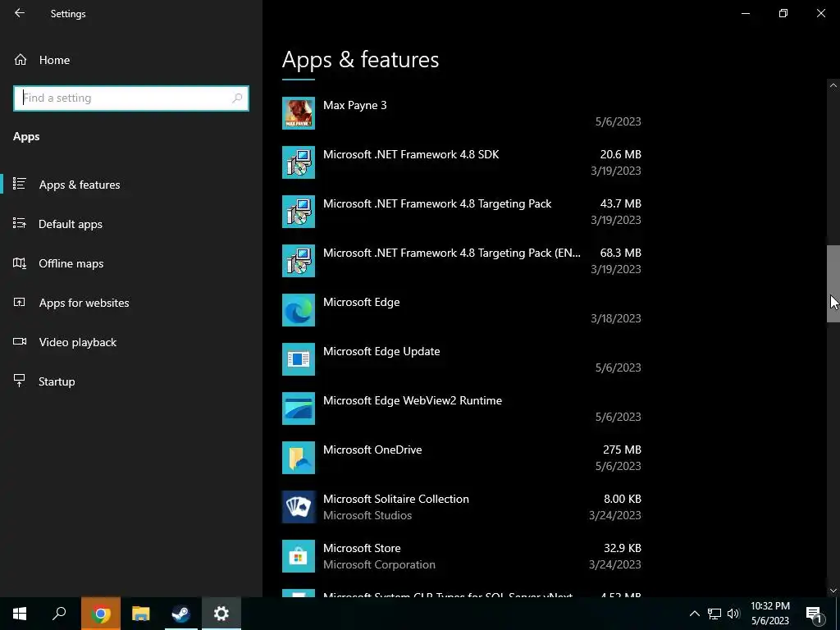
Task: Open File Explorer from taskbar
Action: click(x=141, y=614)
